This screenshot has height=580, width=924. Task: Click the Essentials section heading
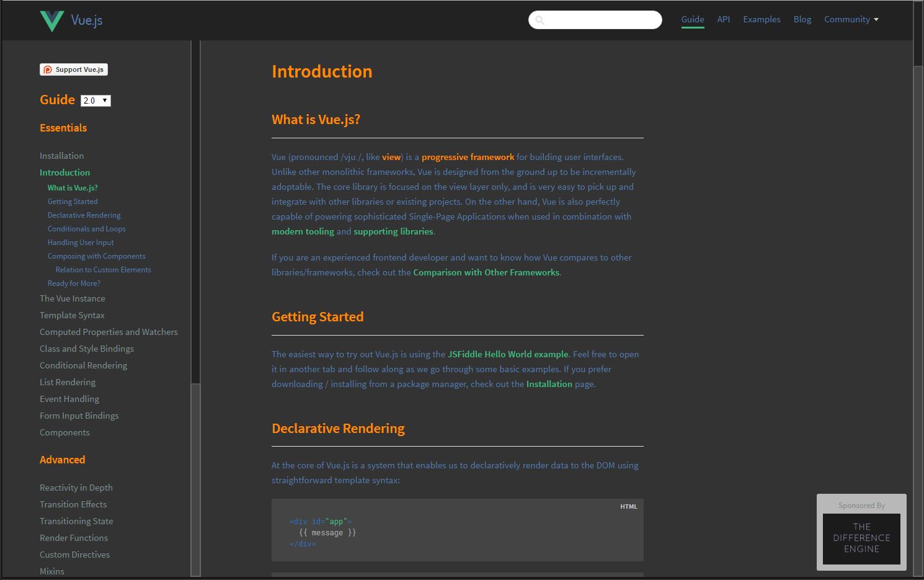pyautogui.click(x=63, y=128)
